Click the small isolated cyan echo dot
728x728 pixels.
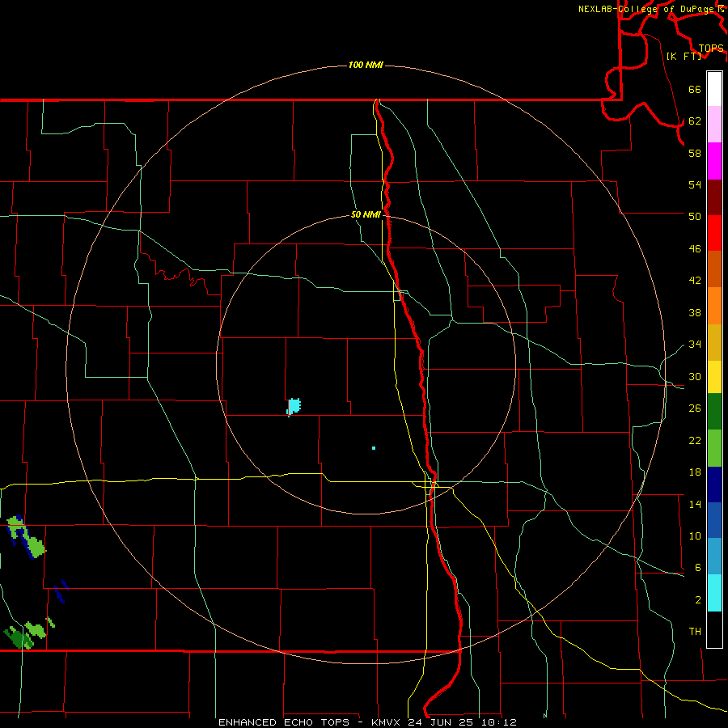pos(374,448)
